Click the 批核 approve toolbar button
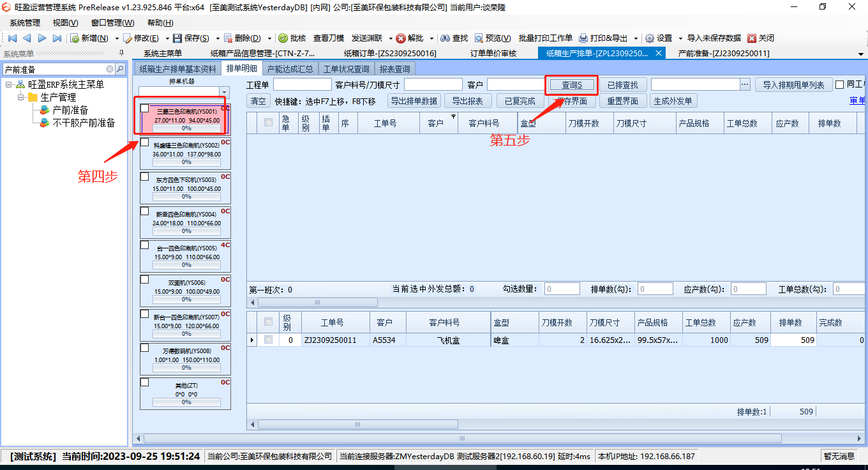This screenshot has width=868, height=470. coord(292,38)
